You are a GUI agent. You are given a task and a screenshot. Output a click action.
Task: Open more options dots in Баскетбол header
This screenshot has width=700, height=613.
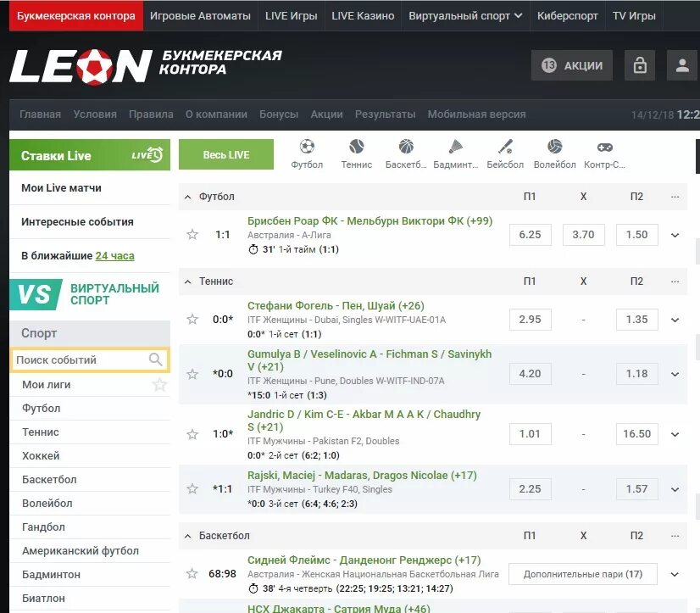pos(675,536)
